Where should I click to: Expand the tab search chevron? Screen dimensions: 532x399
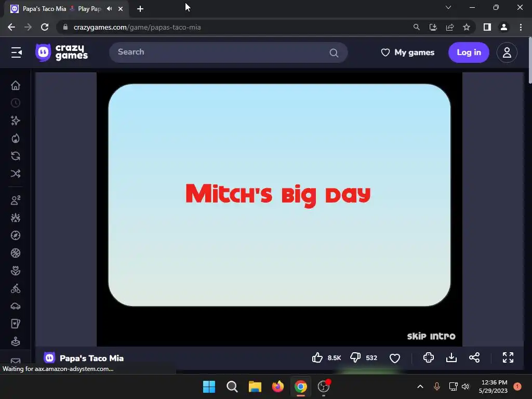pos(448,7)
